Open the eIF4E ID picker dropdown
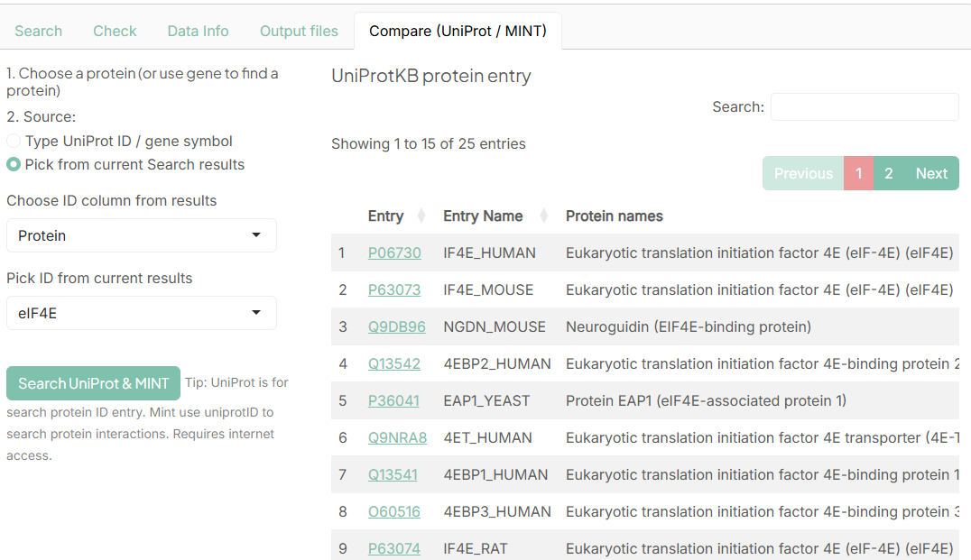This screenshot has width=971, height=560. (x=141, y=313)
